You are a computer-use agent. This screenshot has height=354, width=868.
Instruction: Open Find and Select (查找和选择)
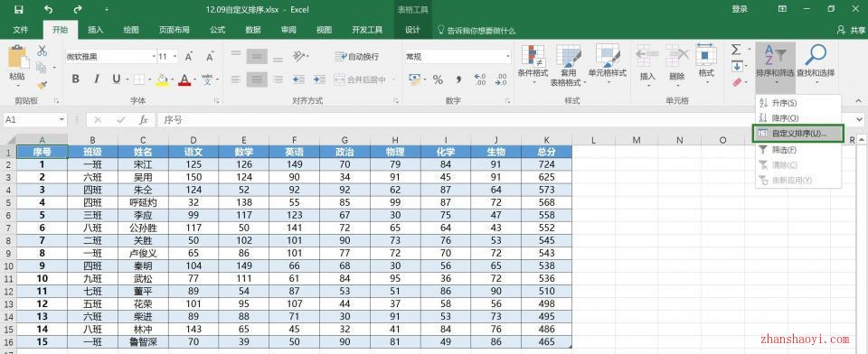pos(816,62)
